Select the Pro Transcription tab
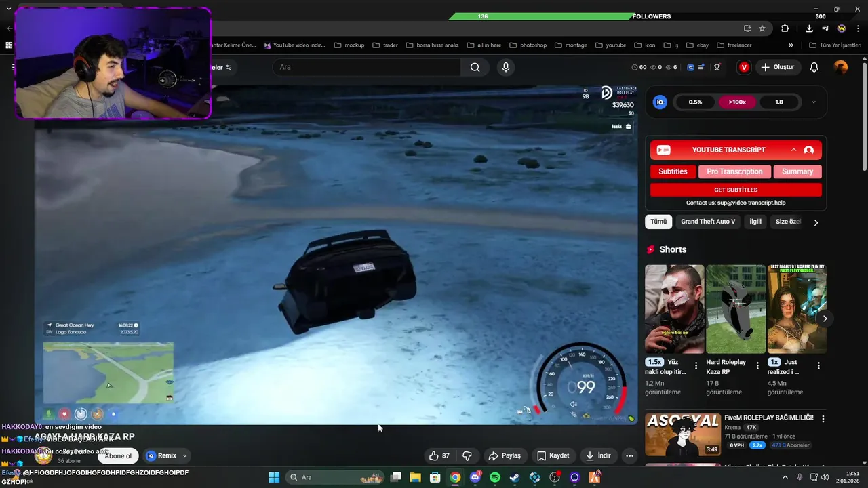868x488 pixels. 734,171
